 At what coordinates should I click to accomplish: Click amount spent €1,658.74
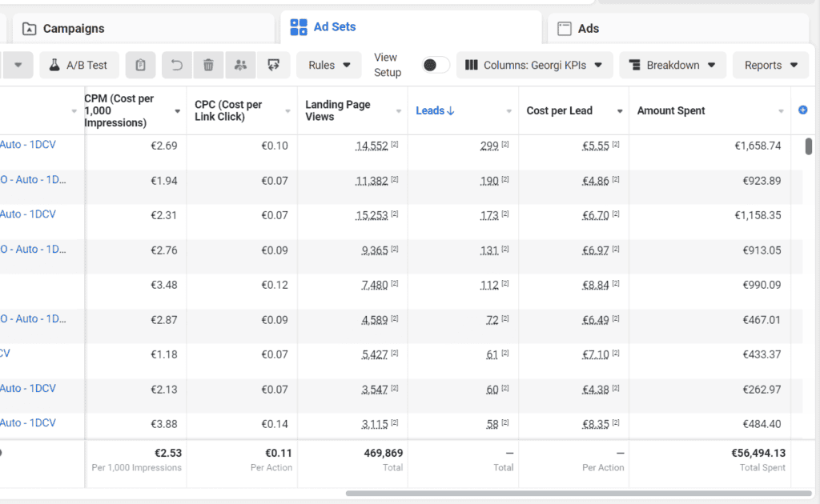click(x=758, y=146)
